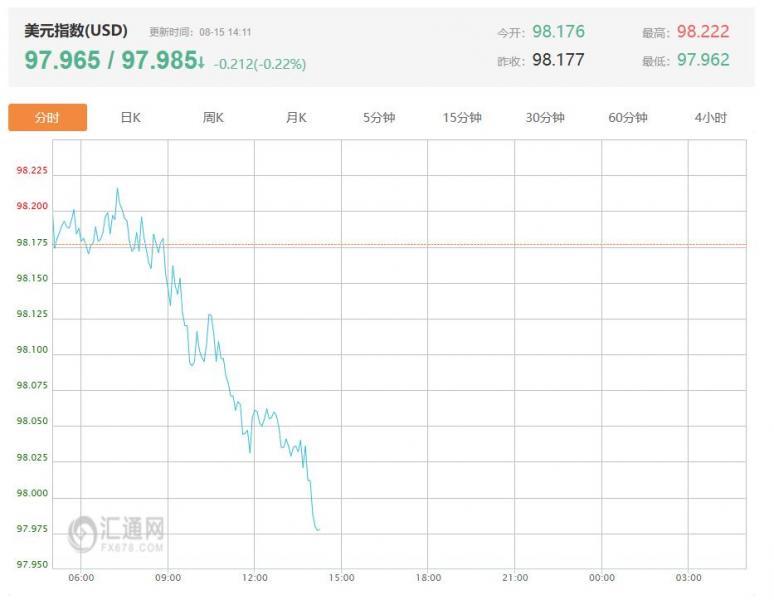Switch to the 4小时 tab
Image resolution: width=774 pixels, height=600 pixels.
tap(710, 118)
